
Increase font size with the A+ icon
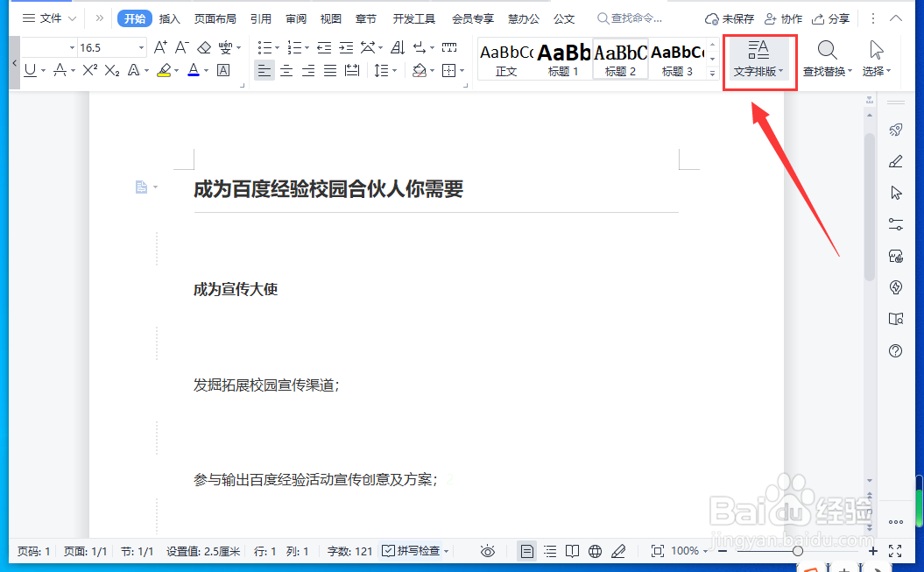160,47
